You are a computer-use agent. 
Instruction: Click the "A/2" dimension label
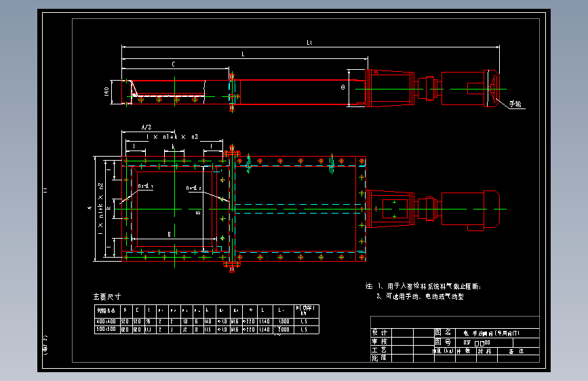(146, 127)
